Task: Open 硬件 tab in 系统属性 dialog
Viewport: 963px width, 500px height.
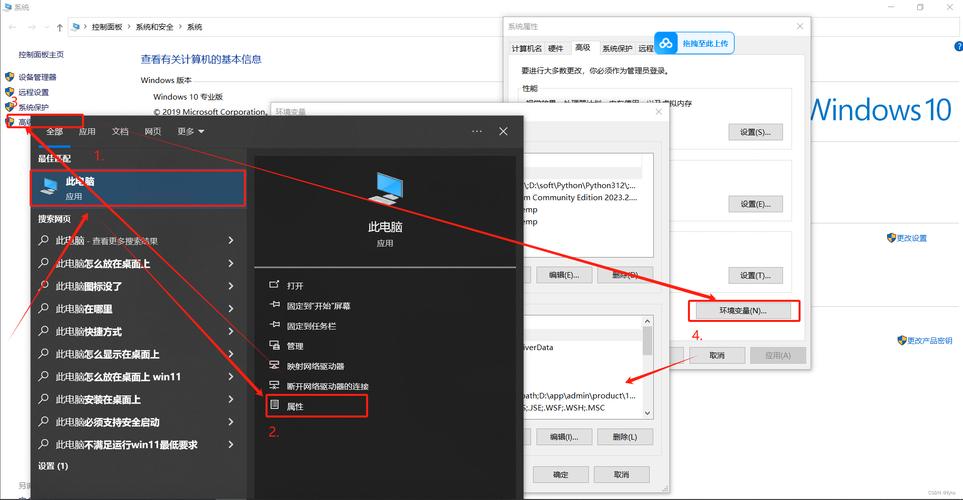Action: coord(556,48)
